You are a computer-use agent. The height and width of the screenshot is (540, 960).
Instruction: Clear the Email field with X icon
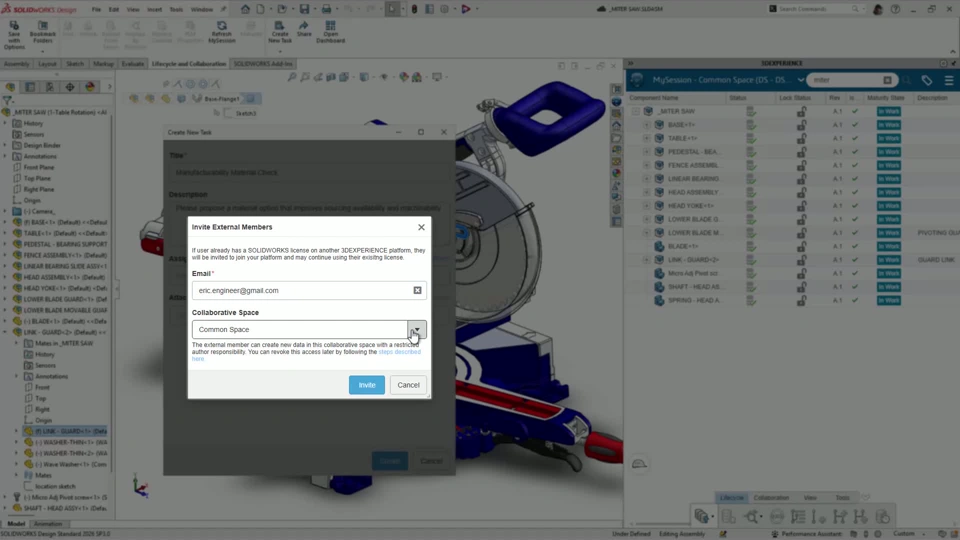point(418,290)
